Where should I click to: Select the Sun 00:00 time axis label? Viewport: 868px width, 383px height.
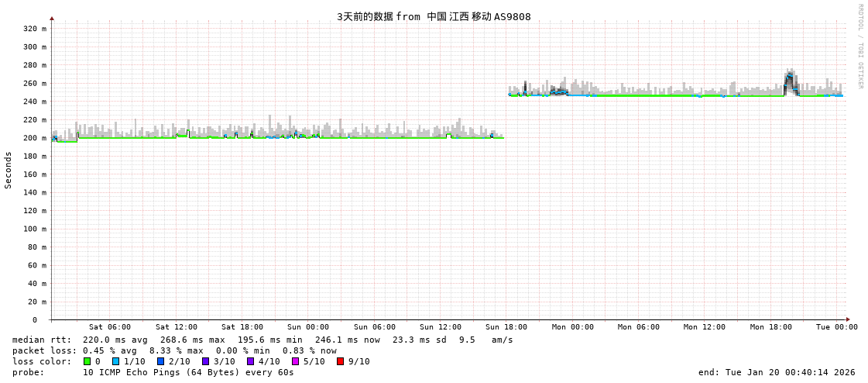coord(308,327)
